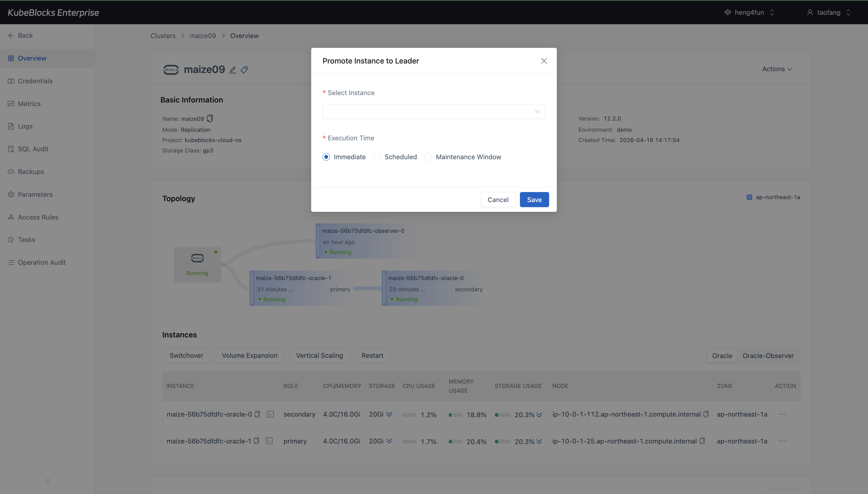Click the Clusters breadcrumb link
Viewport: 868px width, 494px height.
[163, 36]
